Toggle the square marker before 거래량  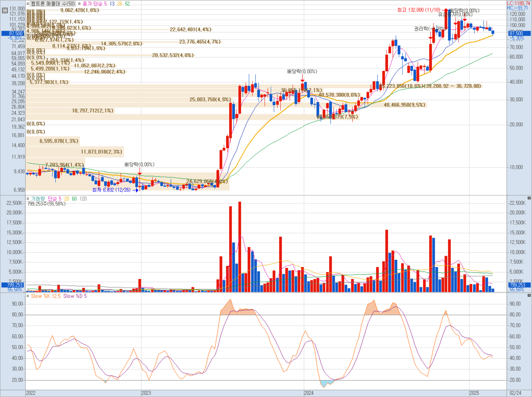click(x=28, y=199)
